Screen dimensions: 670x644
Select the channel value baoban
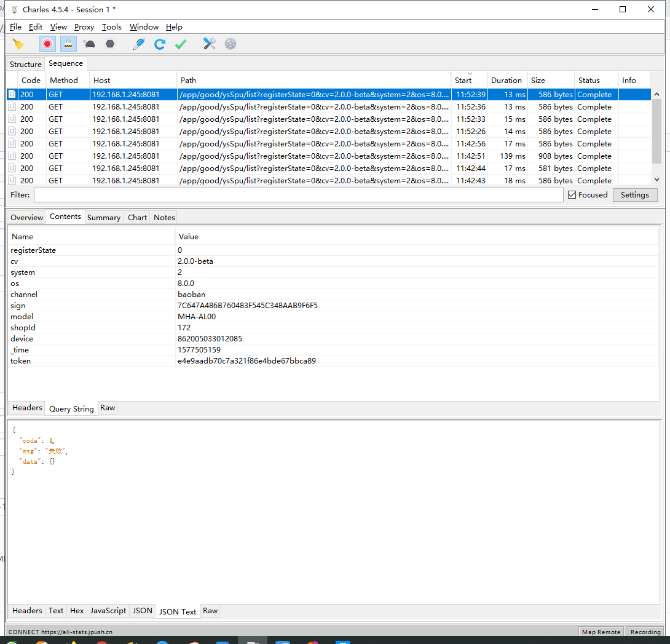tap(191, 295)
